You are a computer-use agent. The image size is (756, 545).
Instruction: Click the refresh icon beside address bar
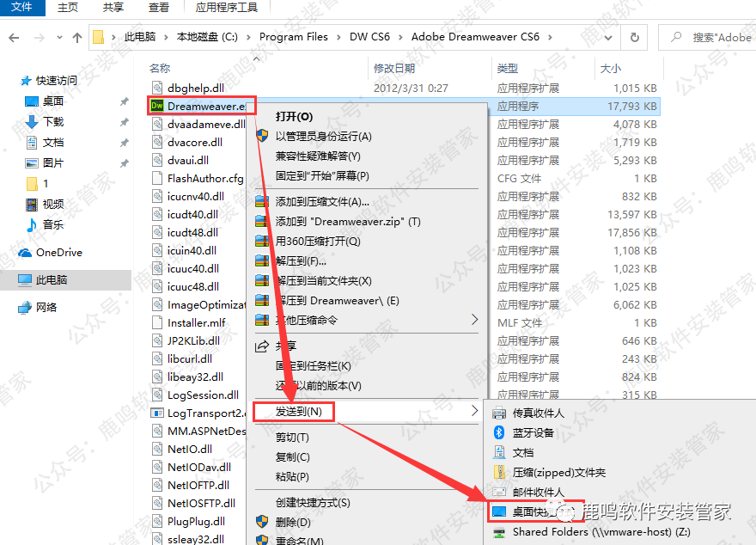633,36
